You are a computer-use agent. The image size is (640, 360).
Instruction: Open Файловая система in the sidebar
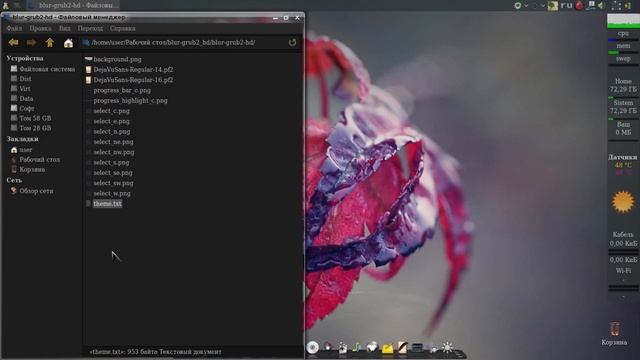[43, 69]
